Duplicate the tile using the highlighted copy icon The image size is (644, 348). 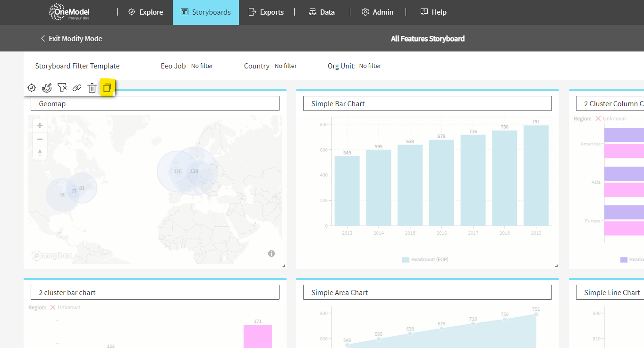tap(107, 88)
